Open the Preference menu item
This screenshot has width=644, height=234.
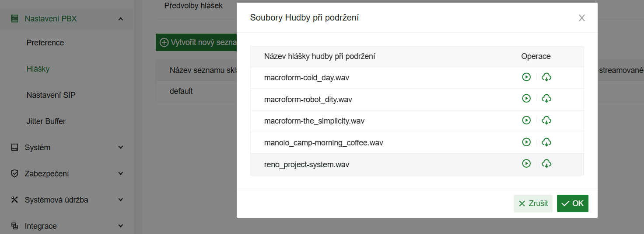point(45,43)
